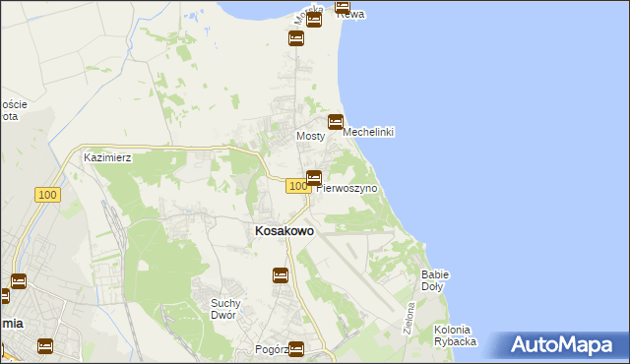Click the hotel icon at Rewa
Screen dimensions: 630x364
point(343,6)
